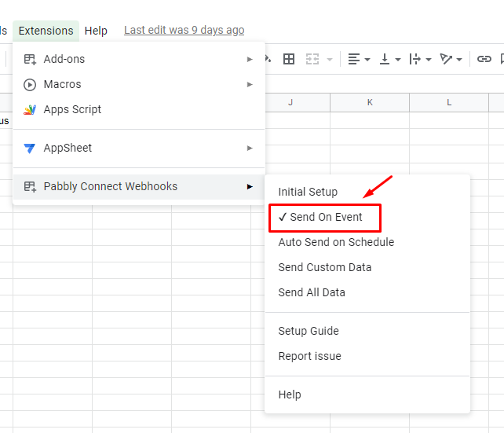Open the vertical align dropdown arrow
The height and width of the screenshot is (433, 504).
click(397, 60)
